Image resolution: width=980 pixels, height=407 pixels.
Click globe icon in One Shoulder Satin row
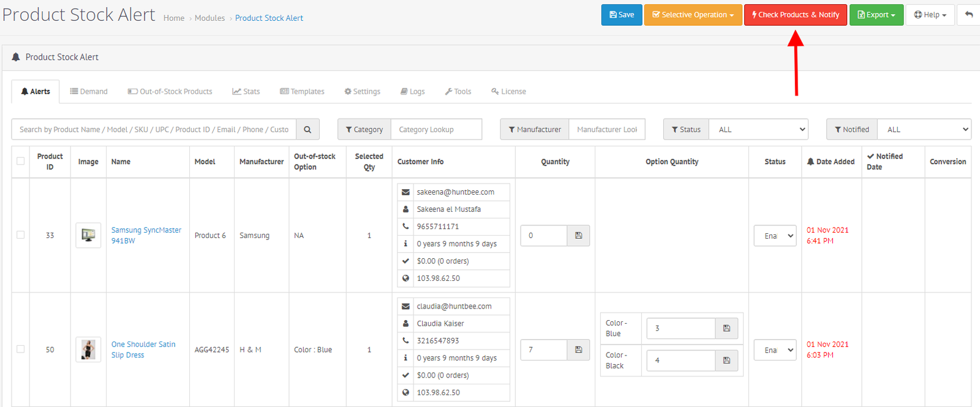point(405,392)
